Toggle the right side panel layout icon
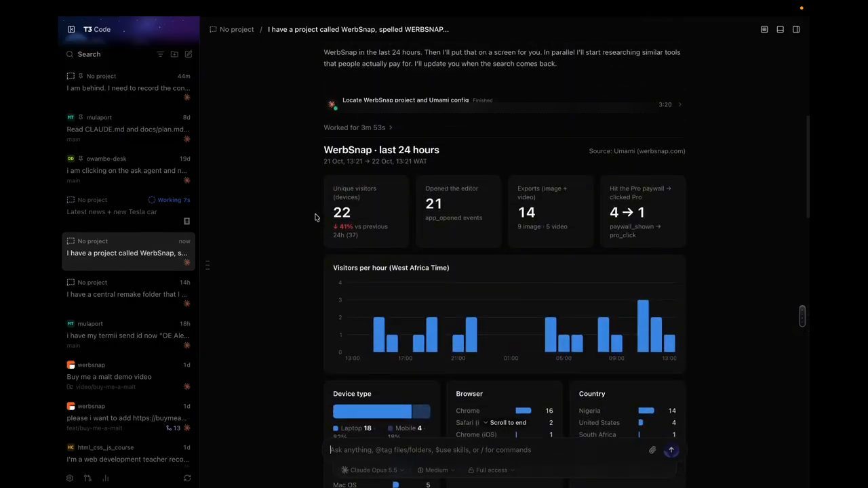The height and width of the screenshot is (488, 868). (796, 29)
